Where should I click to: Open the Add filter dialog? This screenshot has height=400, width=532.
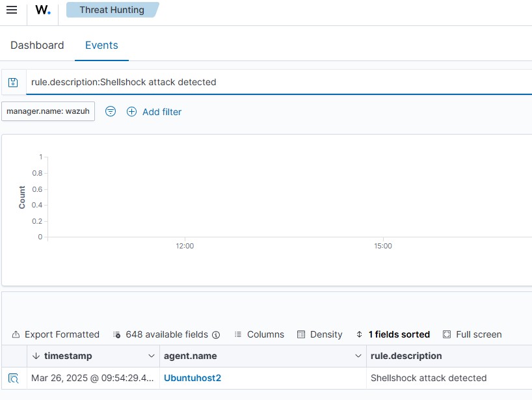pos(154,111)
